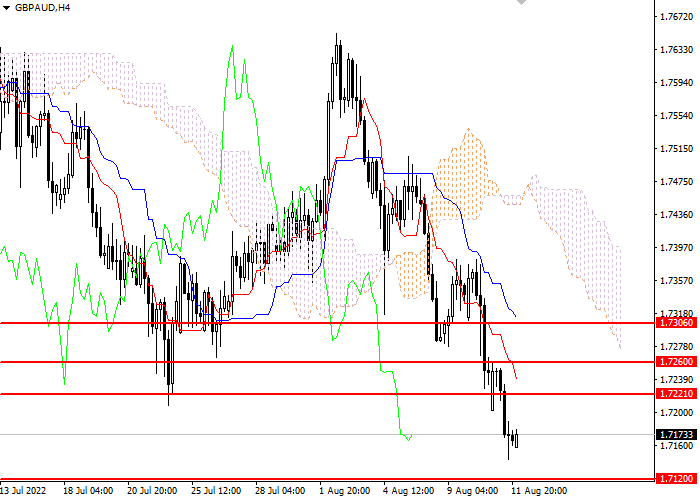Click the 20 Jul 20:00 time label
Screen dimensions: 700x500
pos(152,491)
